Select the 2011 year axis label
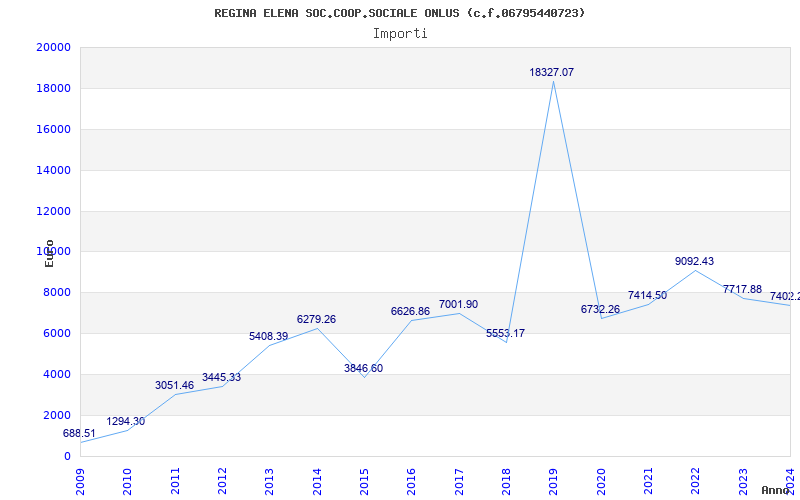The width and height of the screenshot is (800, 500). 175,482
